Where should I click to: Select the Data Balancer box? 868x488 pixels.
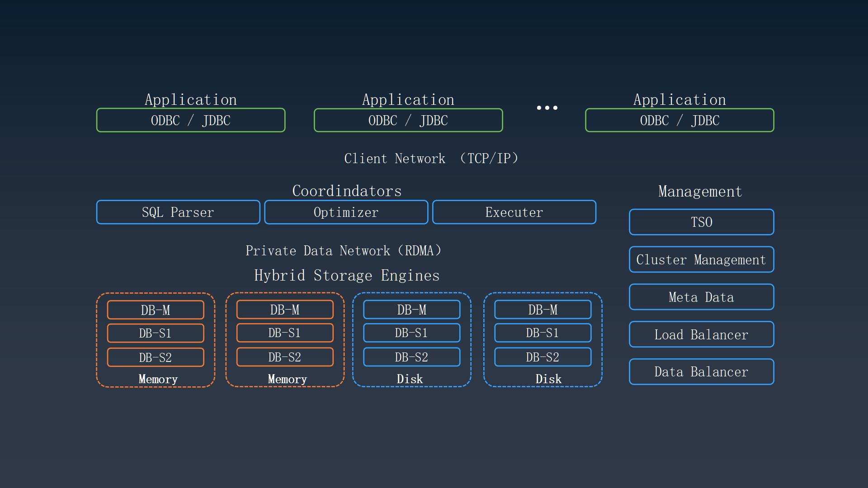tap(701, 372)
